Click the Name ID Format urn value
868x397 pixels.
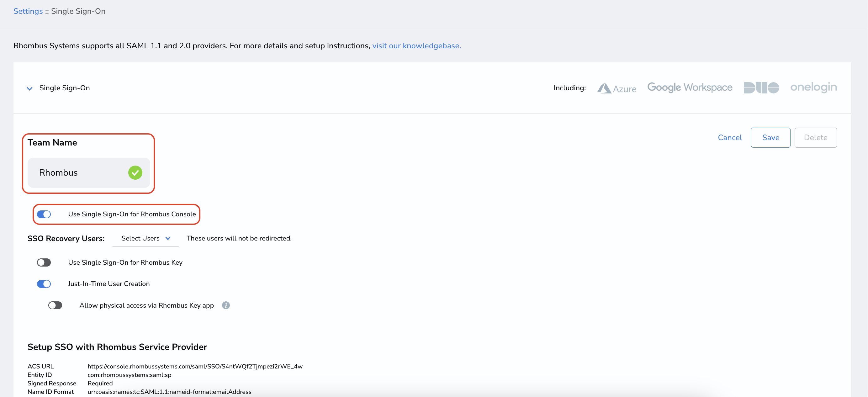click(x=169, y=392)
